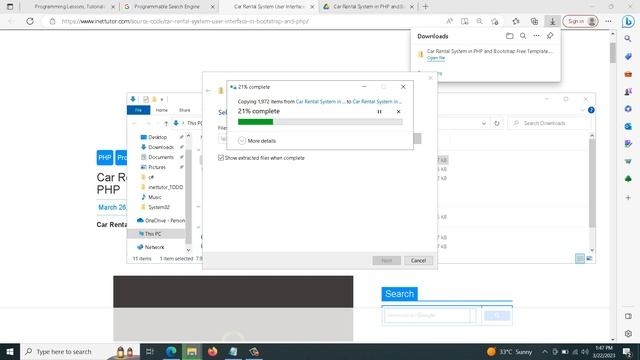Open Explorer address bar dropdown arrow

click(x=484, y=123)
